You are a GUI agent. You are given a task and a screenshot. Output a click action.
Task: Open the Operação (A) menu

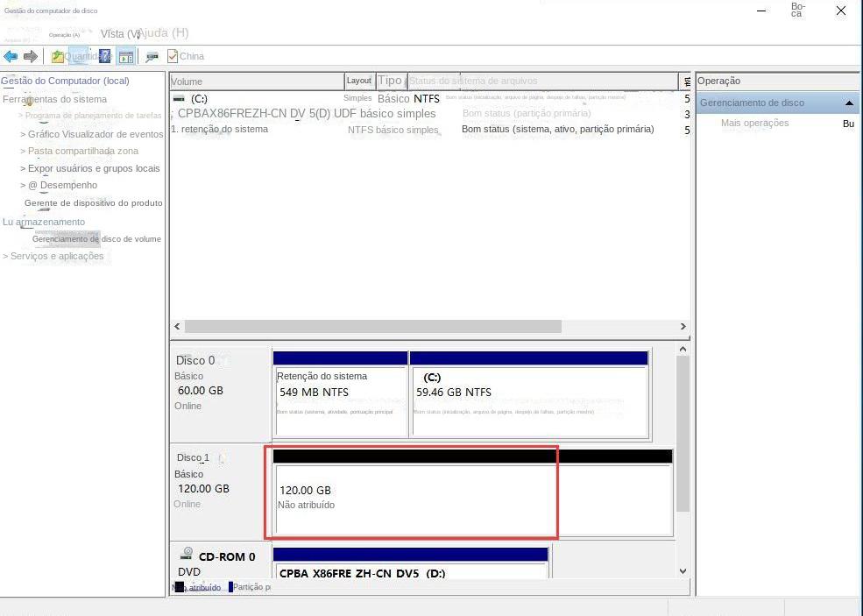point(64,35)
